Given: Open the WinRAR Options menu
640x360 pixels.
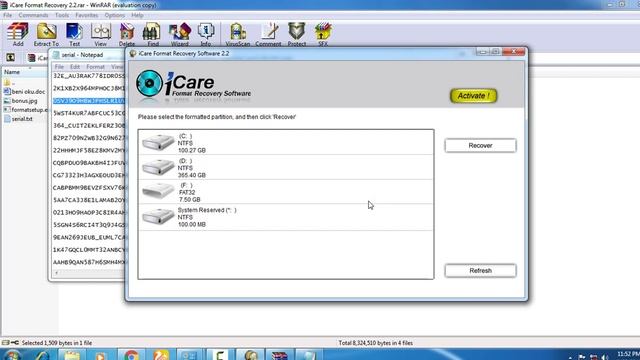Looking at the screenshot, I should (x=115, y=15).
